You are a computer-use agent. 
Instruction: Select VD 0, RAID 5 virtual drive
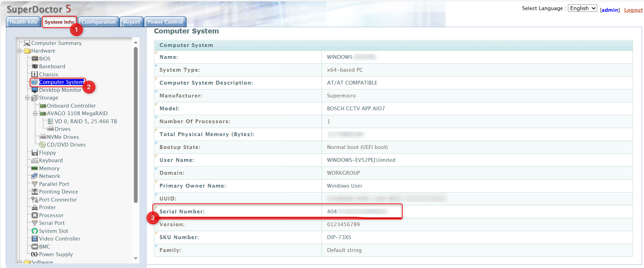pos(85,121)
